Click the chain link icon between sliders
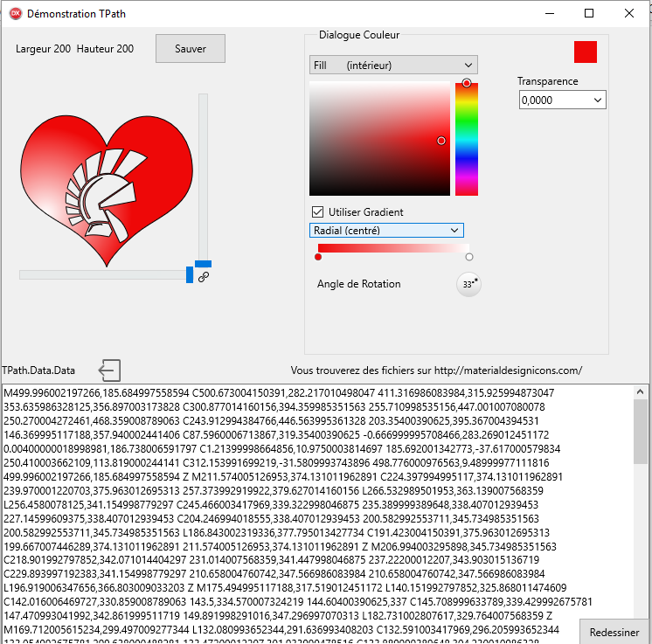The height and width of the screenshot is (644, 652). [x=204, y=277]
